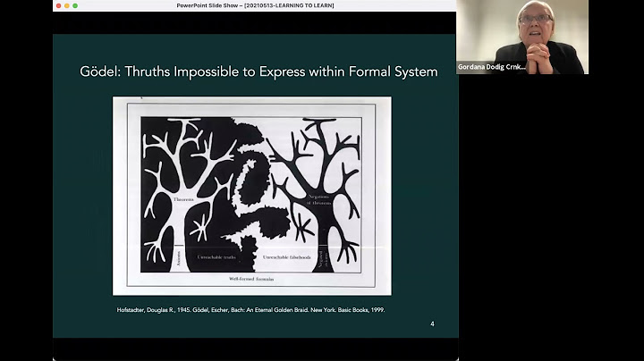Click the 'Negations of theorems' diagram label
644x361 pixels.
coord(318,200)
